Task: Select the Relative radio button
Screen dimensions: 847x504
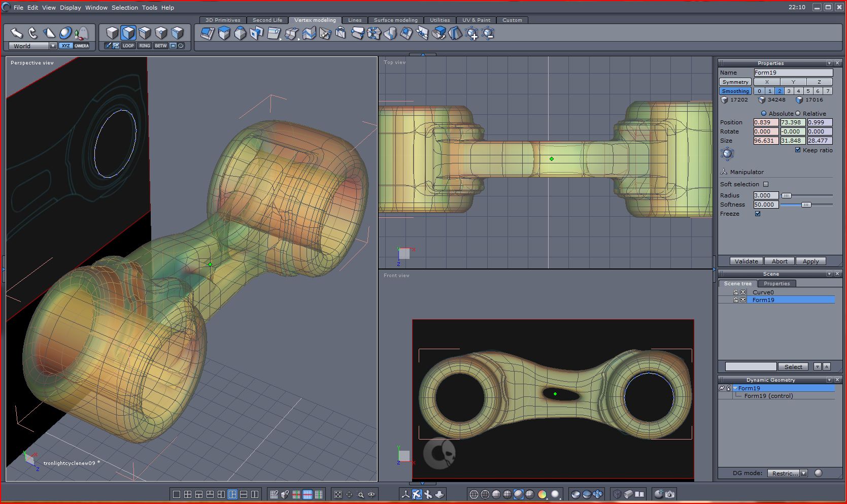Action: coord(798,113)
